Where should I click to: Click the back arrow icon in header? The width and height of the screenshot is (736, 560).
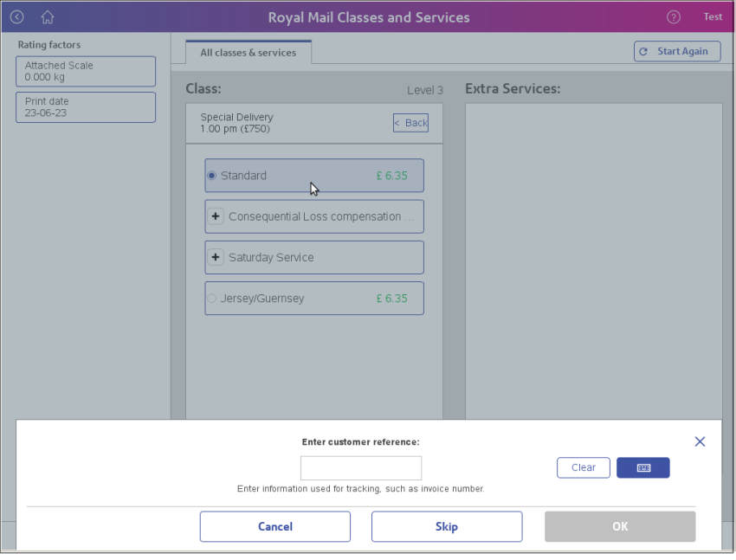tap(17, 17)
